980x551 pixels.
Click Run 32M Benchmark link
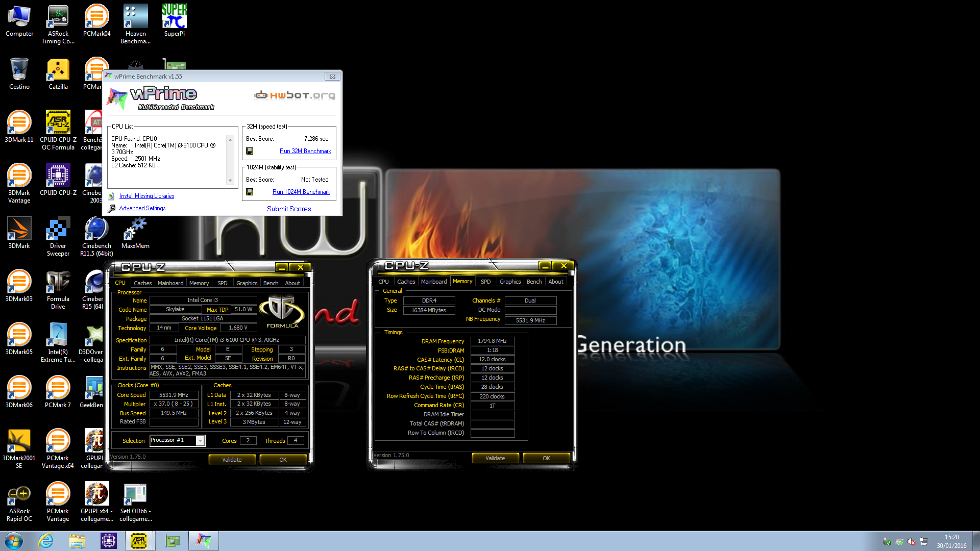click(305, 151)
